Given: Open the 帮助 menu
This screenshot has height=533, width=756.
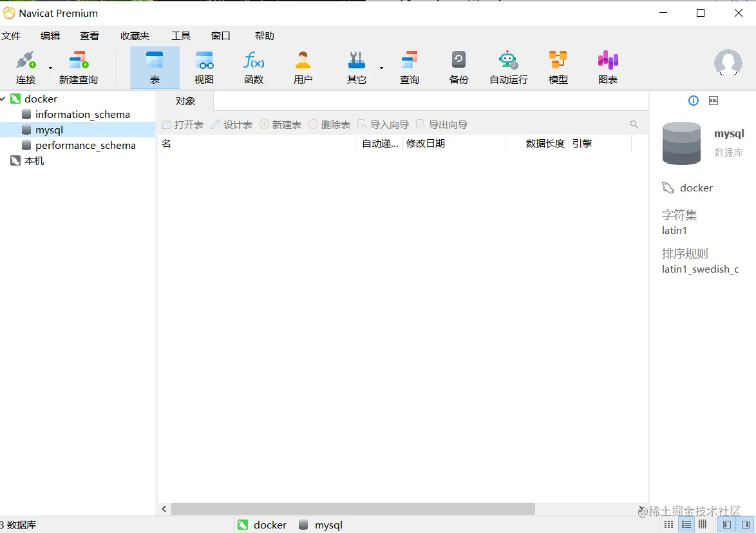Looking at the screenshot, I should (264, 35).
